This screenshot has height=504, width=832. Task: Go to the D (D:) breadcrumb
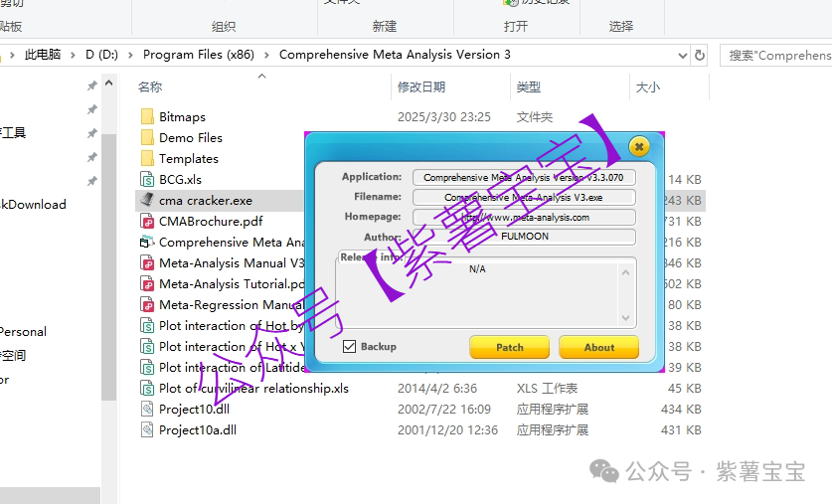(x=102, y=55)
